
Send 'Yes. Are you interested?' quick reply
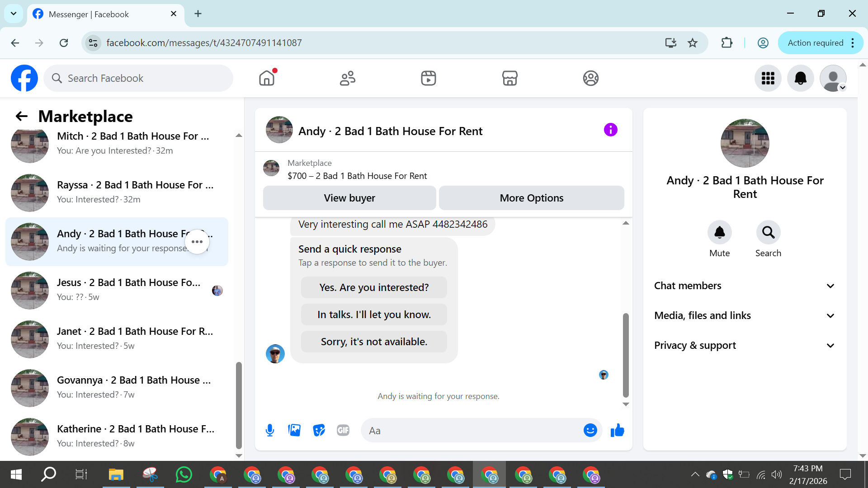point(374,287)
